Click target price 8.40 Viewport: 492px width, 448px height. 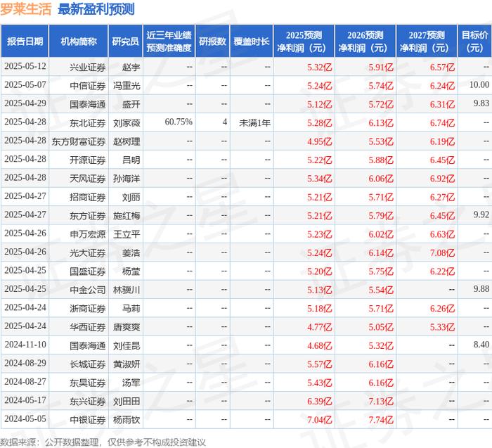pyautogui.click(x=481, y=345)
